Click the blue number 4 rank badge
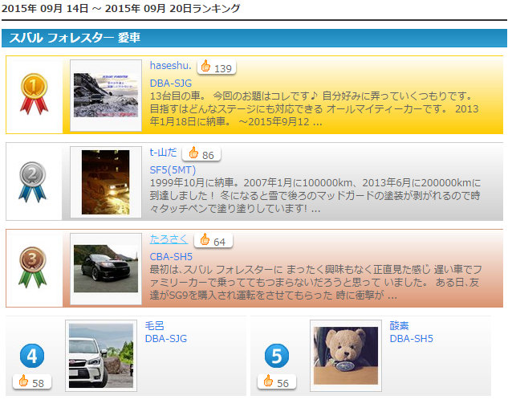Screen dimensions: 508x420 [x=32, y=356]
